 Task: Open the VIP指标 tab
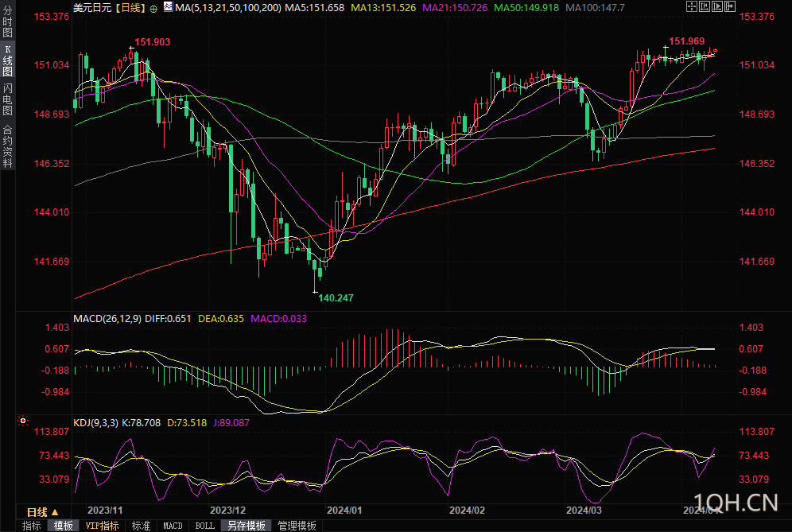(102, 526)
